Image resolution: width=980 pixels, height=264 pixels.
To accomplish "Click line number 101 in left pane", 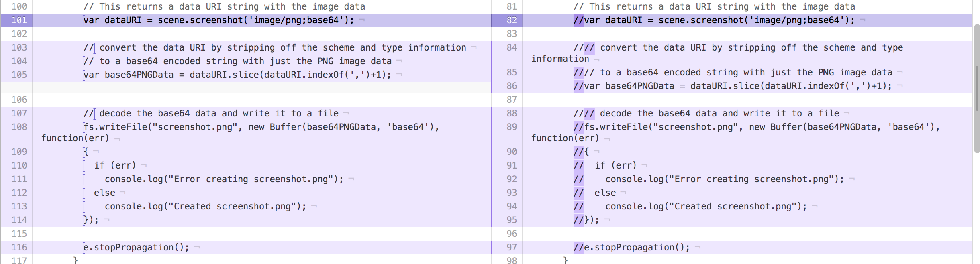I will 19,20.
